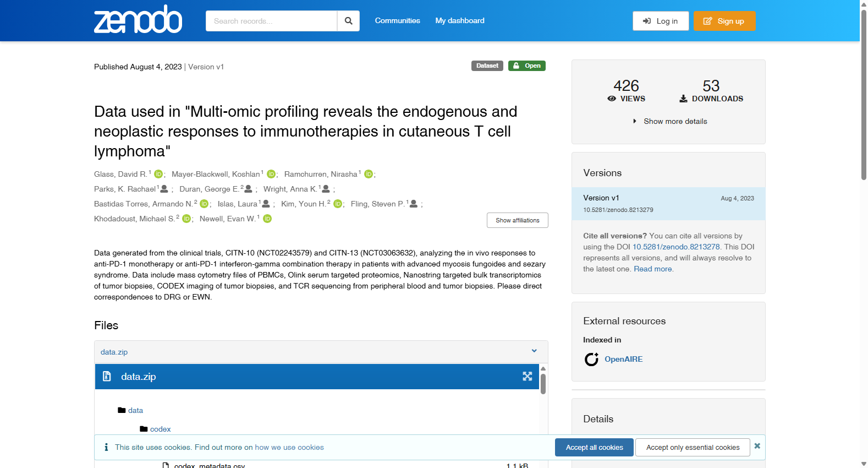This screenshot has height=468, width=868.
Task: Click Koshlan Mayer-Blackwell ORCID icon
Action: coord(271,174)
